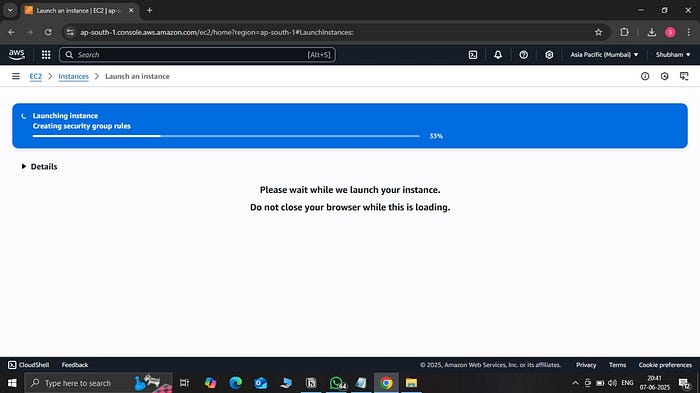Viewport: 700px width, 393px height.
Task: Click the AWS console search field
Action: coord(197,54)
